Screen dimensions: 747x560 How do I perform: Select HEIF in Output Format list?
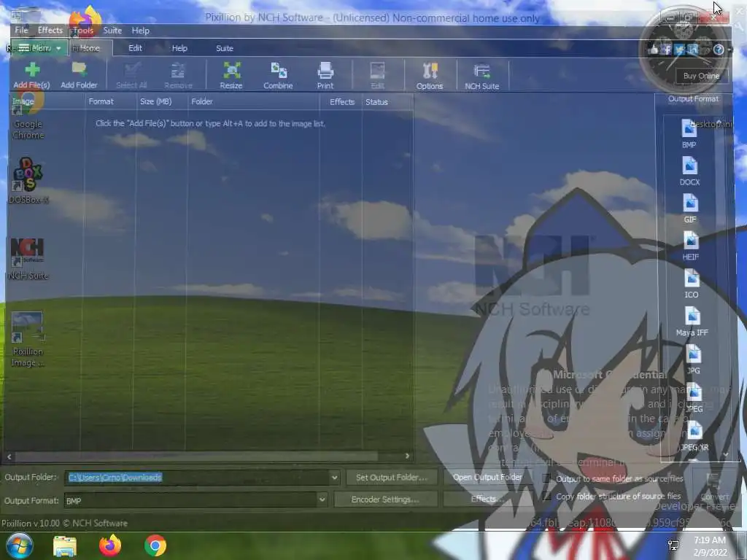[x=690, y=246]
